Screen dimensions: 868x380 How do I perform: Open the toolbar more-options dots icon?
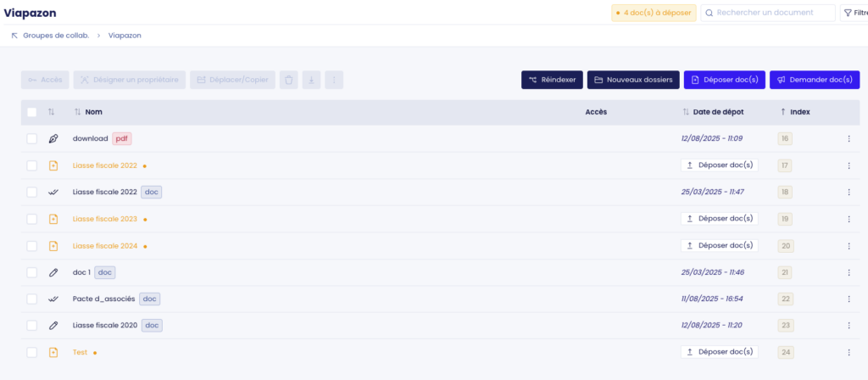coord(334,80)
